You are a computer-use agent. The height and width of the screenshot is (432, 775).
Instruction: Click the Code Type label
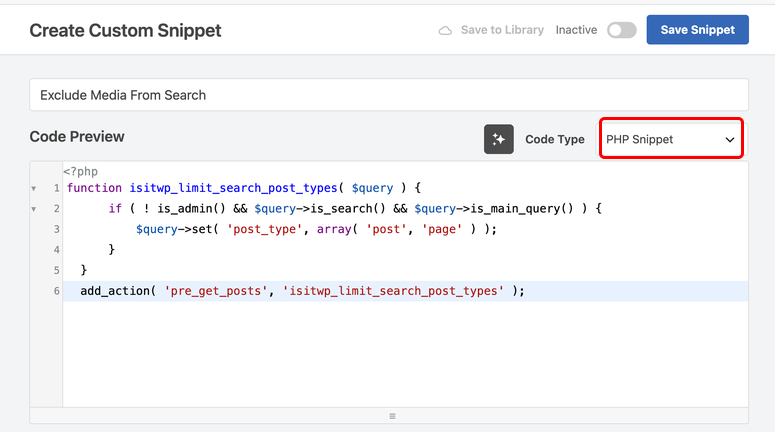click(555, 139)
